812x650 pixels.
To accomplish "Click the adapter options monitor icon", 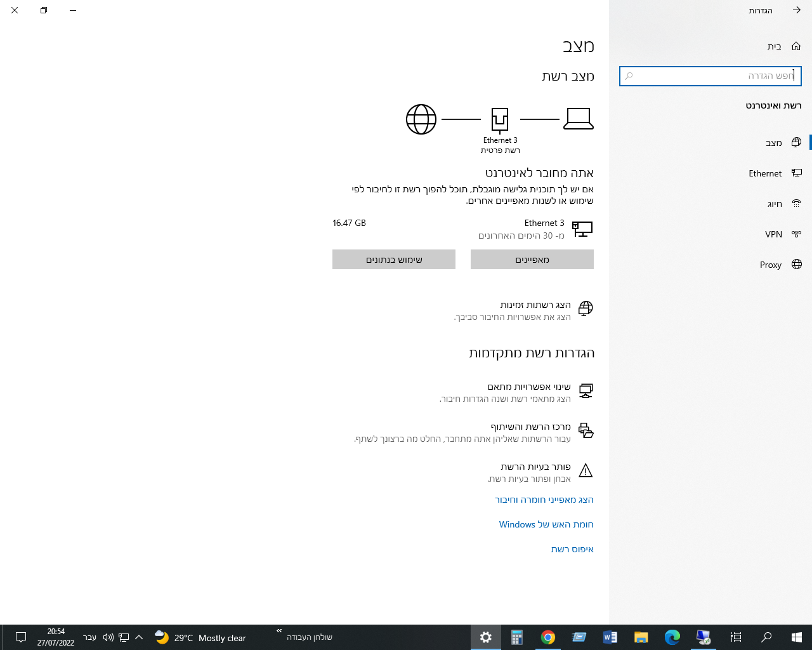I will (x=586, y=391).
